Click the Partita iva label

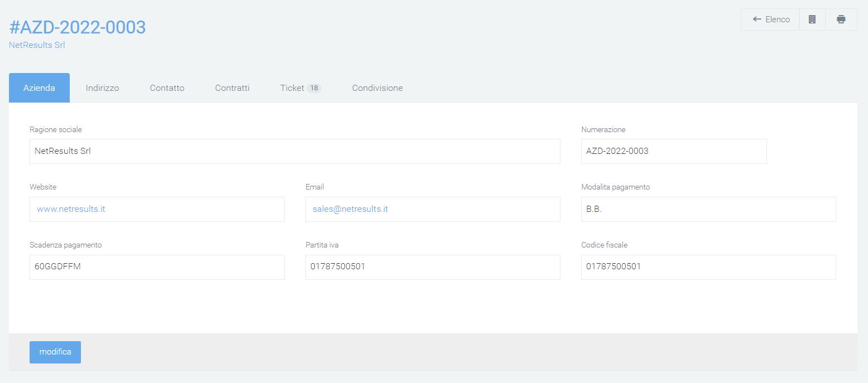click(322, 245)
